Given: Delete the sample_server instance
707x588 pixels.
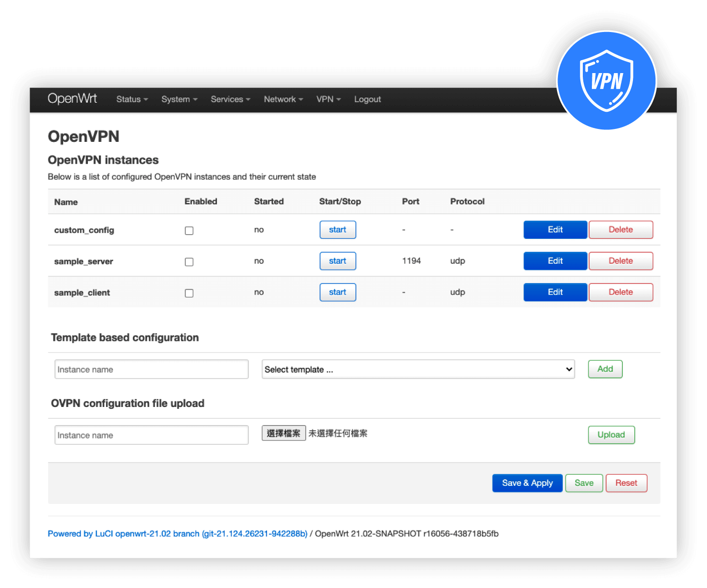Looking at the screenshot, I should (621, 261).
